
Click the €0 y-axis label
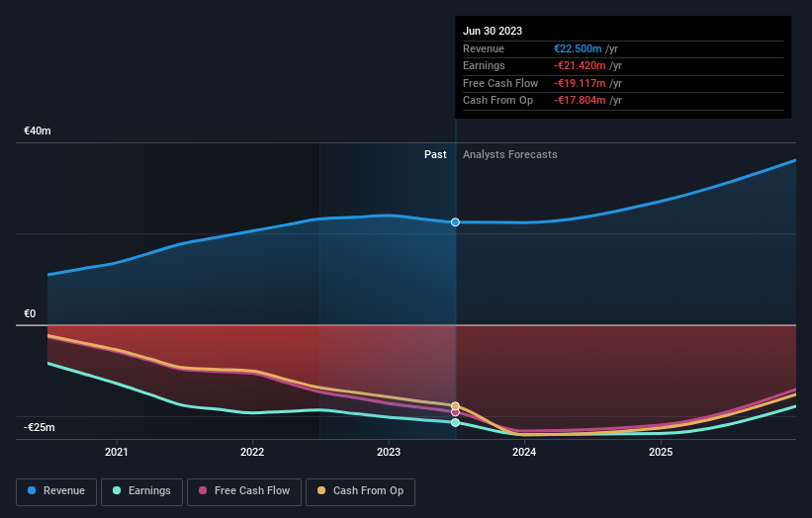[30, 313]
